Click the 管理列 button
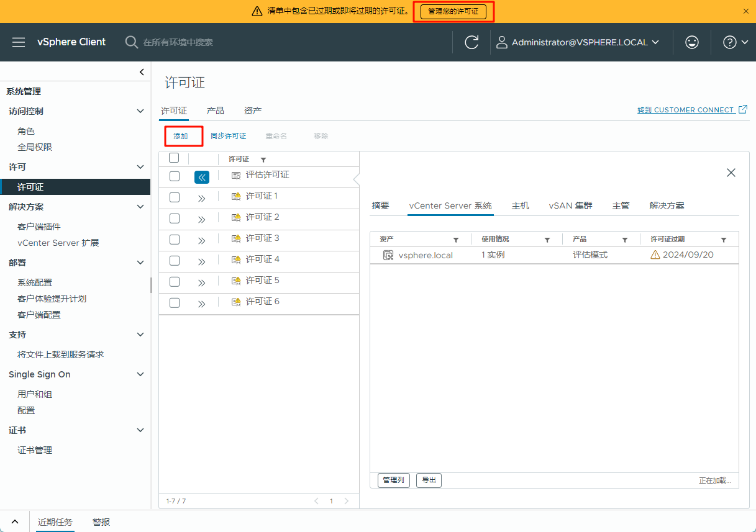756x532 pixels. pyautogui.click(x=394, y=480)
